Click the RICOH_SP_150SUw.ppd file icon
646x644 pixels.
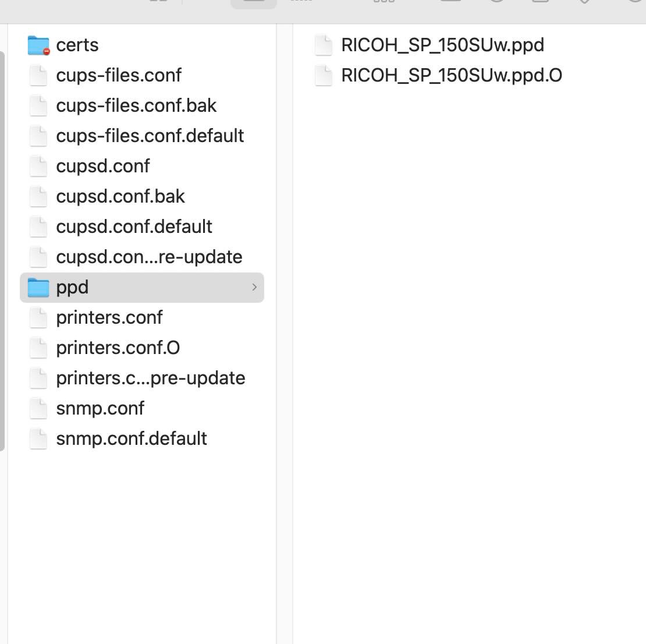click(x=323, y=45)
